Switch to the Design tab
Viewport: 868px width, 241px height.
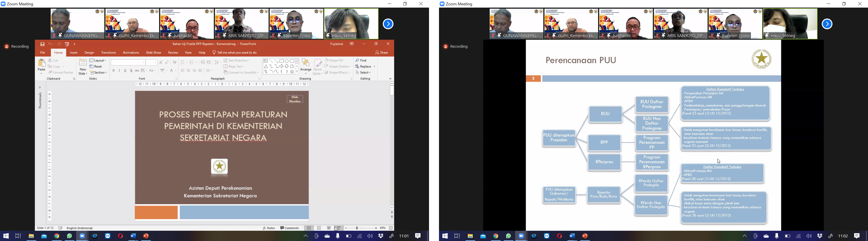tap(89, 53)
